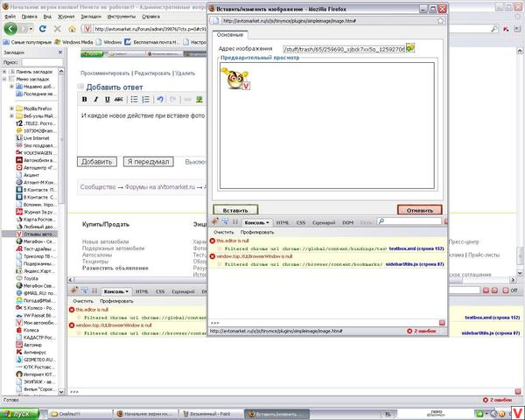Open the VOLKSWAGEN bookmark in sidebar
The image size is (525, 420).
[x=36, y=153]
